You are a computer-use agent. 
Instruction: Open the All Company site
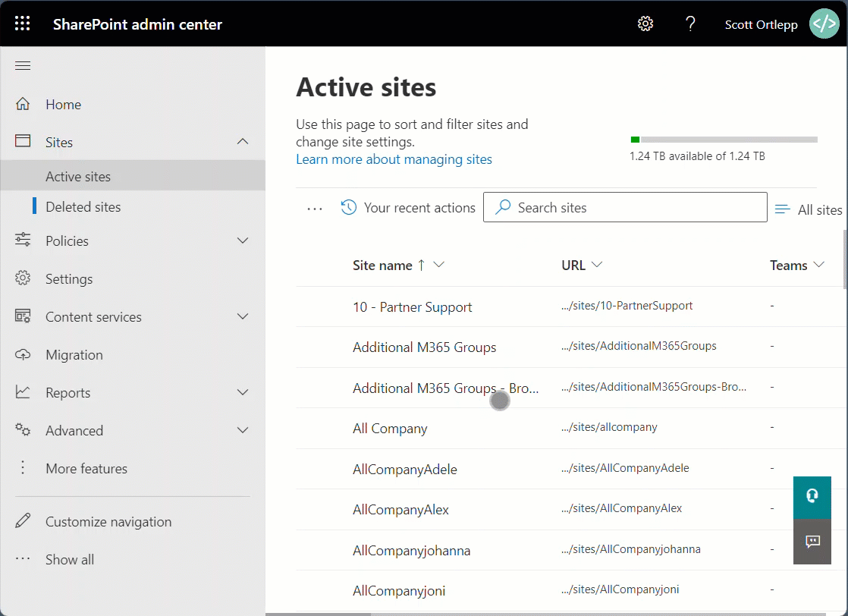tap(390, 429)
